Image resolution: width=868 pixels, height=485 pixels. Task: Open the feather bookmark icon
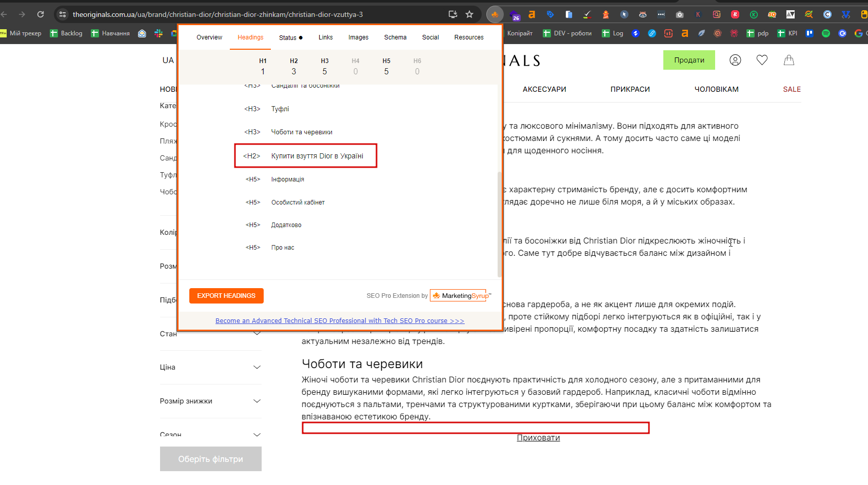click(701, 33)
